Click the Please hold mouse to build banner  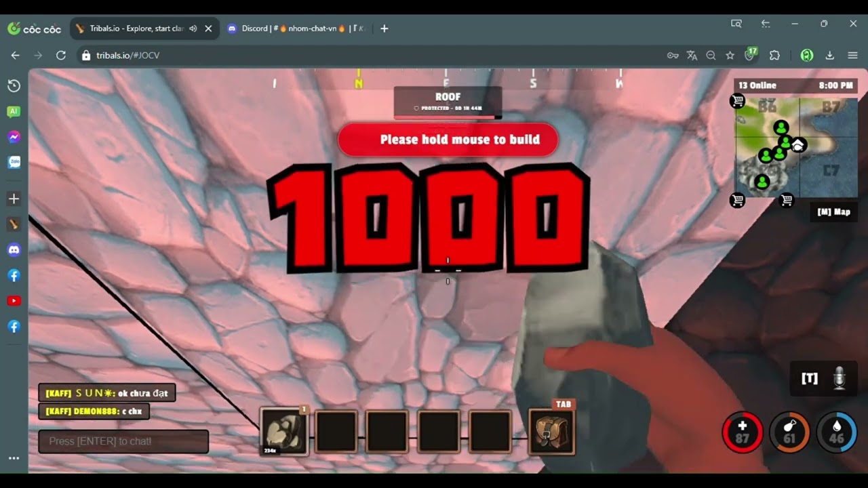(448, 140)
